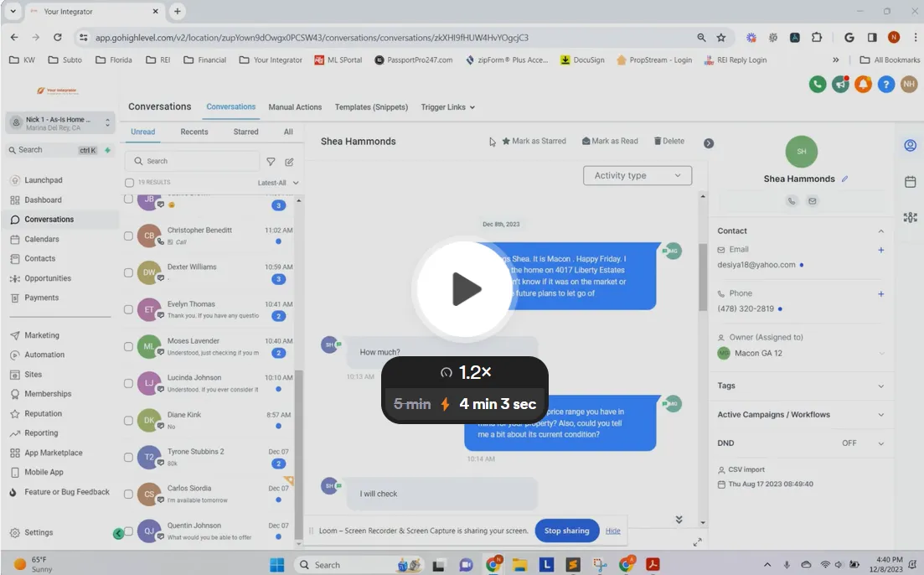Viewport: 924px width, 575px height.
Task: Click the phone icon under contact name
Action: [x=792, y=201]
